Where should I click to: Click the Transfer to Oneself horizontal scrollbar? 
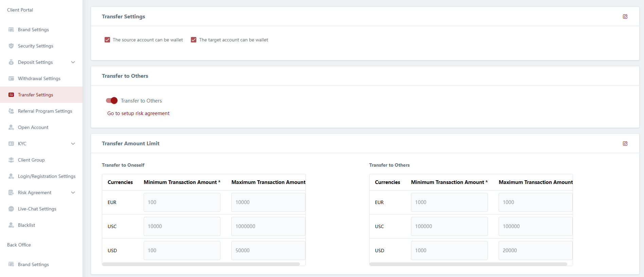(201, 264)
